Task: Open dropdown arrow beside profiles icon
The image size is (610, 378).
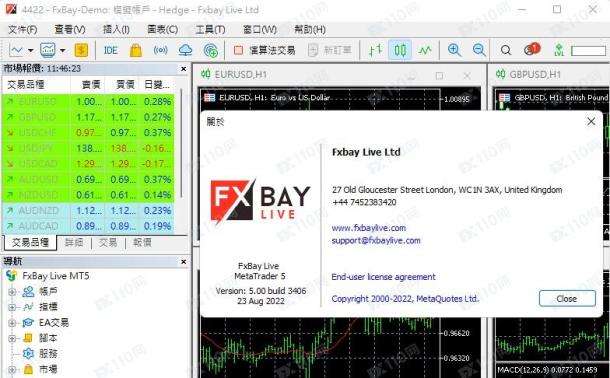Action: 62,51
